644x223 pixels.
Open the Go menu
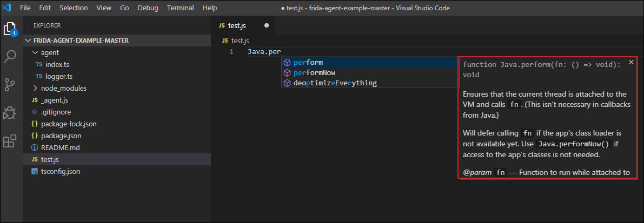[124, 8]
